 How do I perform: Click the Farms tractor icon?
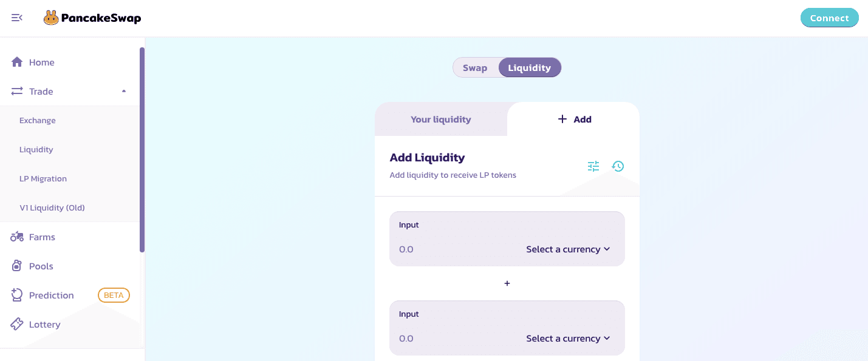tap(17, 237)
